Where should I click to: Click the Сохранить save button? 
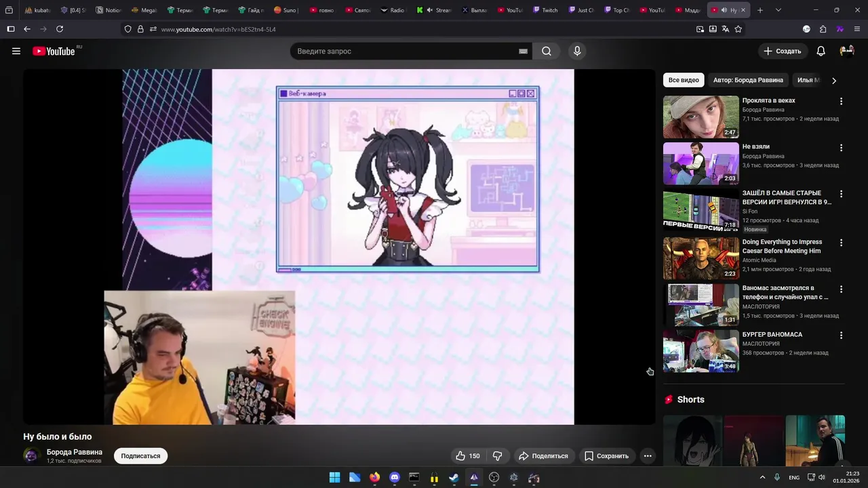pos(607,456)
